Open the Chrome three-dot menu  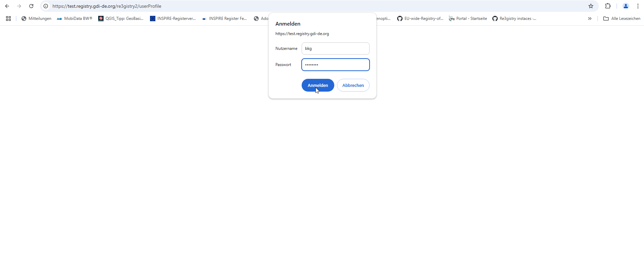point(638,6)
